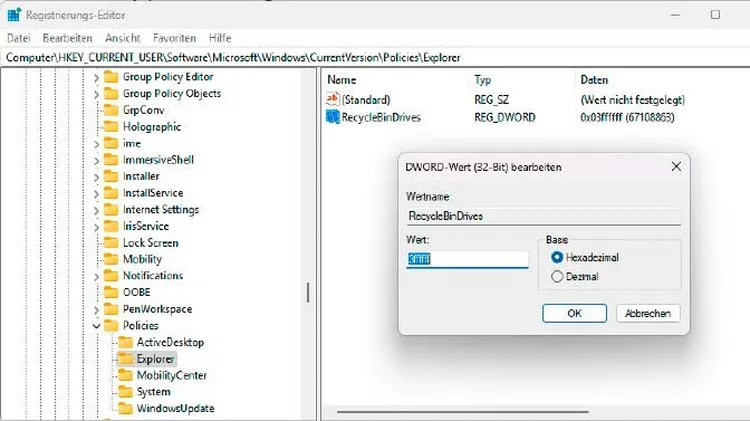Screen dimensions: 750x421
Task: Open the Datei menu
Action: point(19,37)
